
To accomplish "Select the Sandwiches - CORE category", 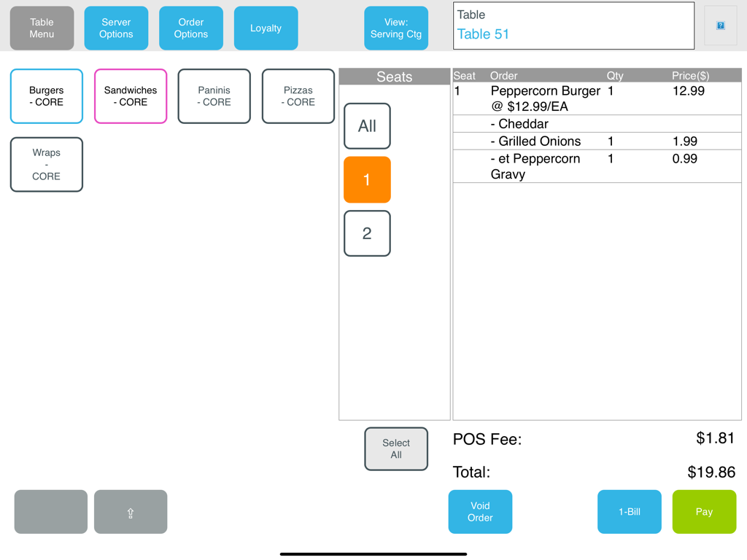I will [131, 96].
